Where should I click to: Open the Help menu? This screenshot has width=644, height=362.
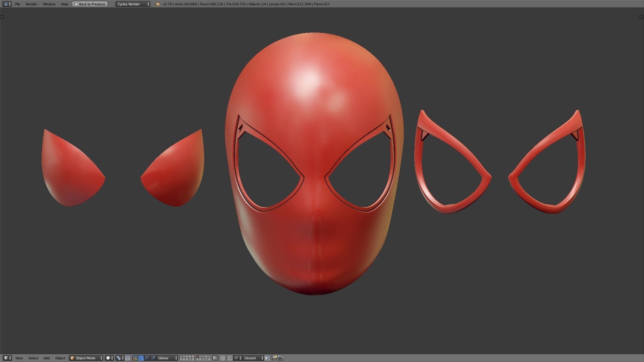pos(64,4)
